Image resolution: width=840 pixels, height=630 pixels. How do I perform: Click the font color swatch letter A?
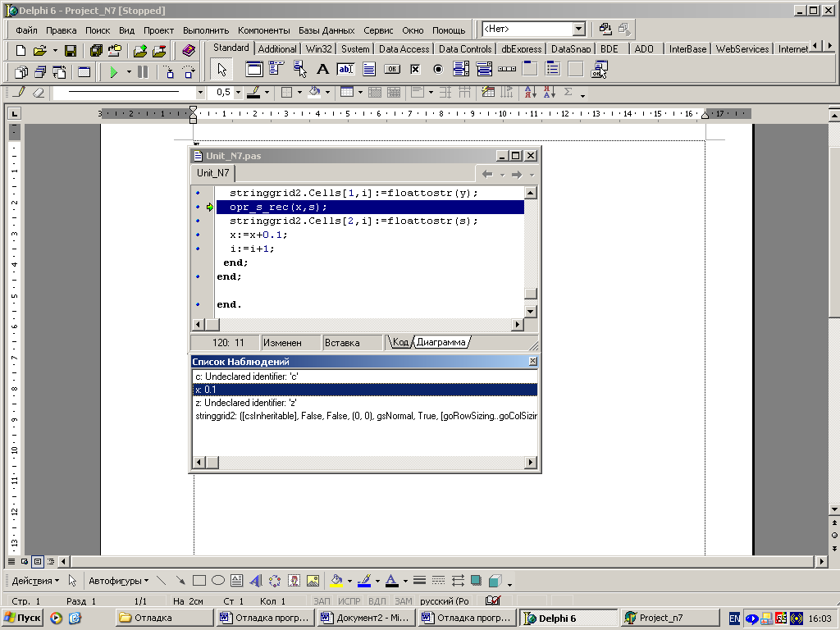[391, 581]
